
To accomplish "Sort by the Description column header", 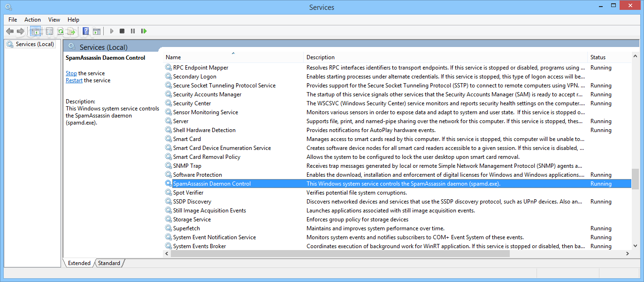I will pos(445,57).
